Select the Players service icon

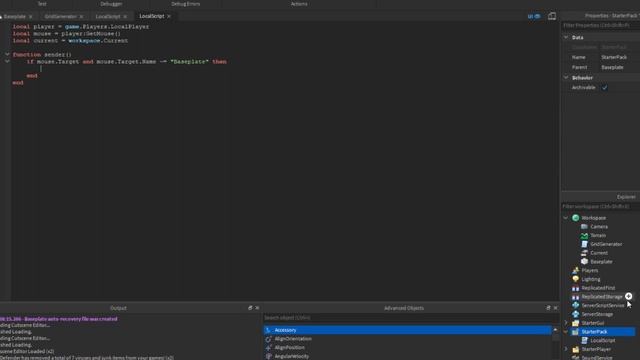click(x=576, y=271)
